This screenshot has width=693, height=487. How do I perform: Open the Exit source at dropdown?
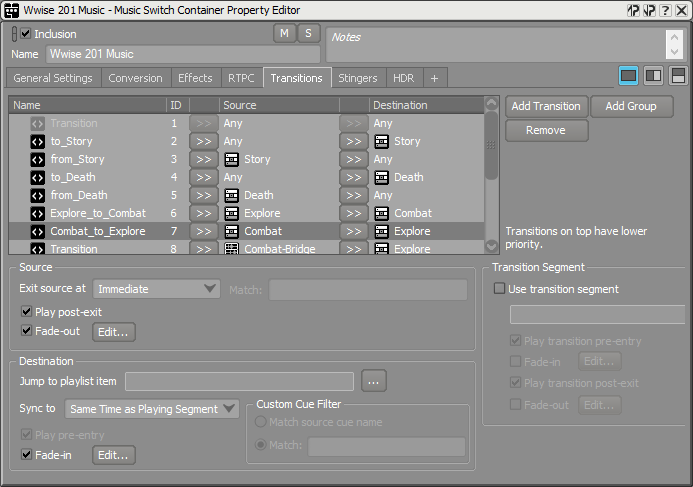click(x=156, y=289)
